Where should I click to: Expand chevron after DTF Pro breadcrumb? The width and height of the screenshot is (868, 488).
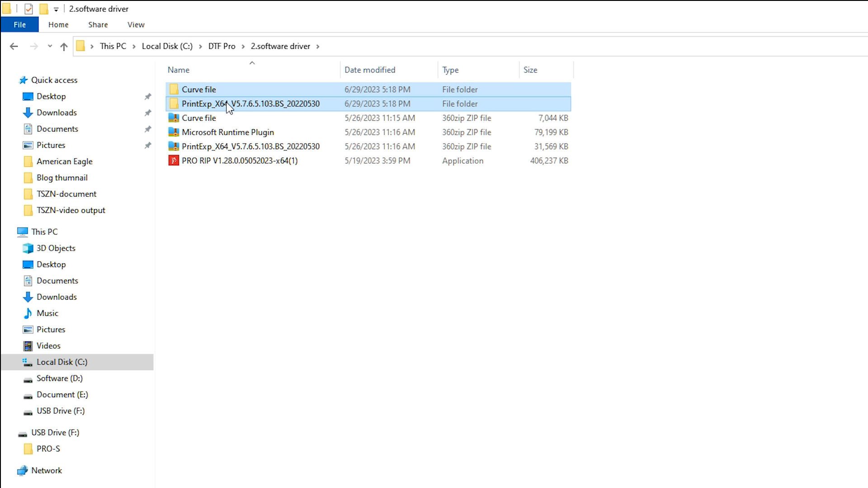click(243, 46)
